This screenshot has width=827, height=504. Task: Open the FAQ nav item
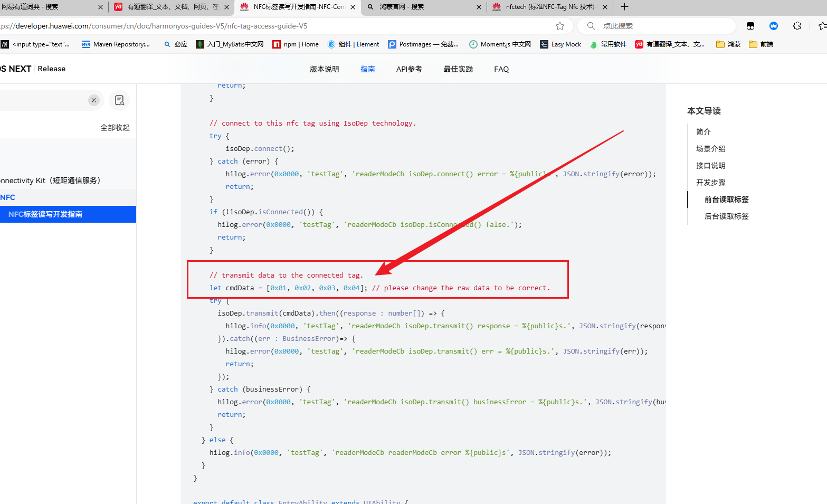[x=501, y=69]
